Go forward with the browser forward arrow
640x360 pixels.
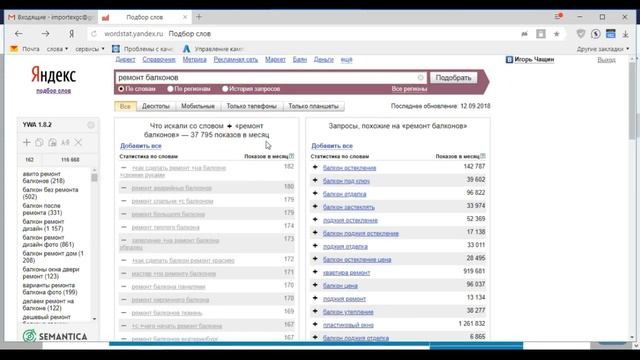click(x=45, y=34)
